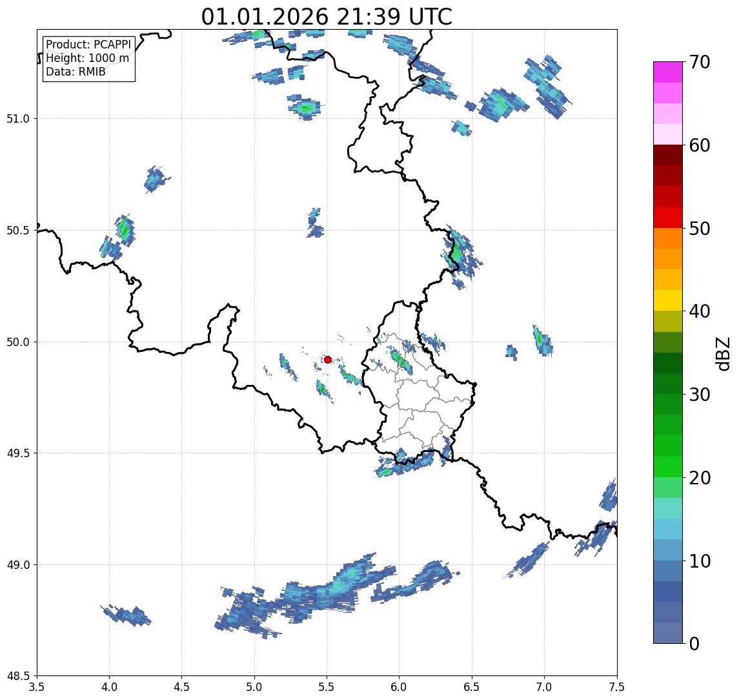
Task: Click the colorbar tick label 40
Action: point(700,311)
